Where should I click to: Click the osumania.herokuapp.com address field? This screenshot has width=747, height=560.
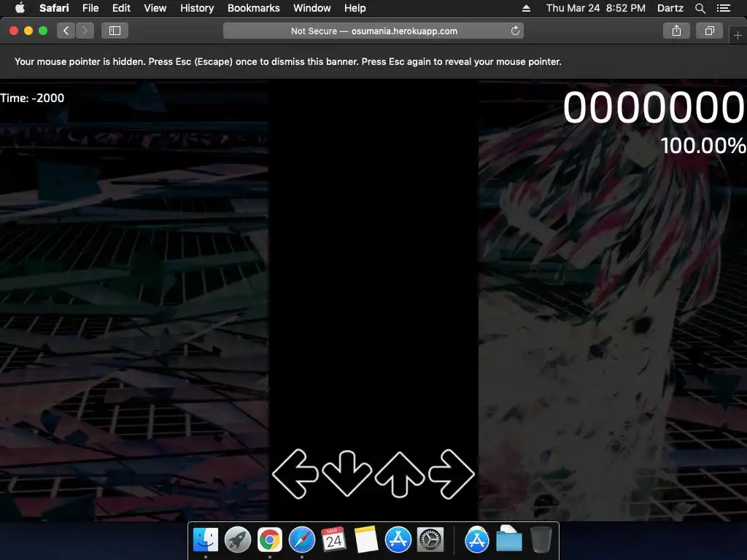pos(373,31)
